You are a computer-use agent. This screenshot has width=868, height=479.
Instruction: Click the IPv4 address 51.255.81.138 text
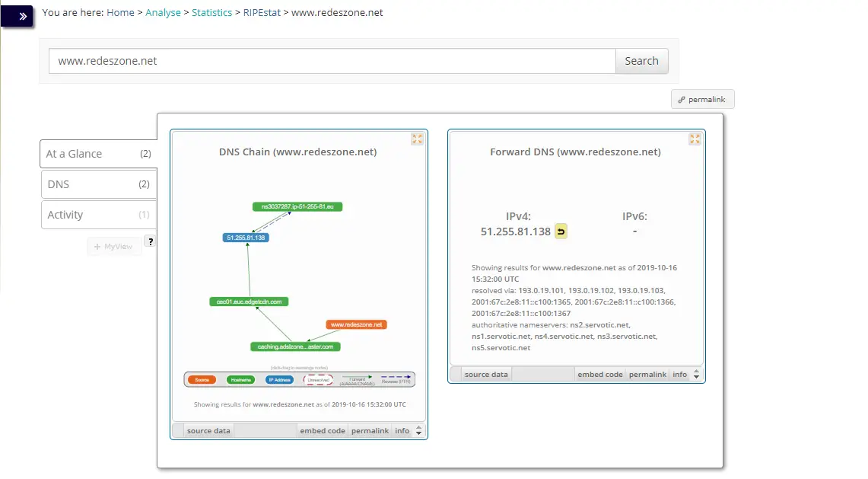pyautogui.click(x=515, y=232)
